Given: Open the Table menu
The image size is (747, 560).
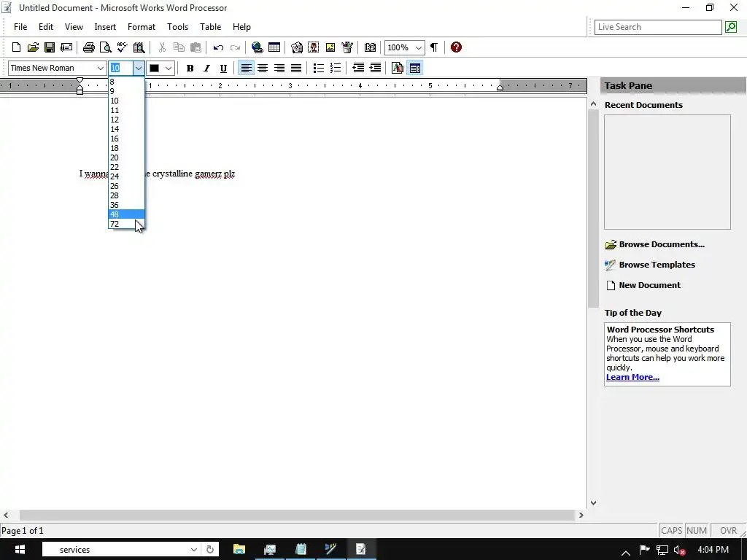Looking at the screenshot, I should tap(210, 27).
